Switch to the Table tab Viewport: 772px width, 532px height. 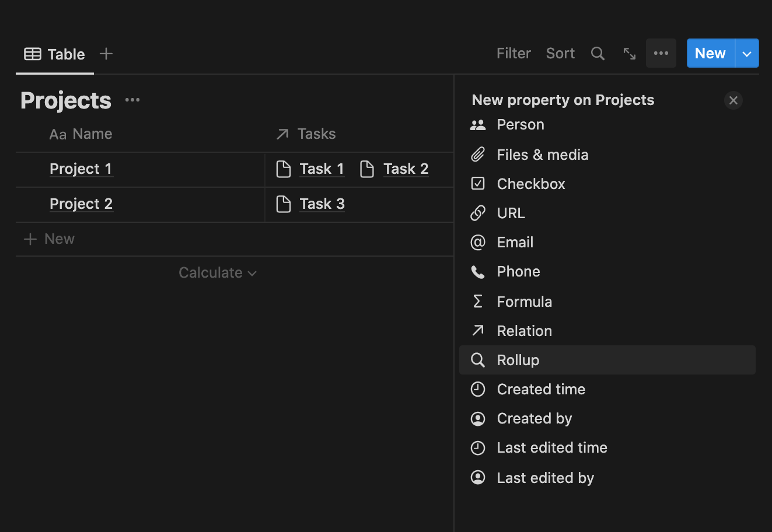click(54, 54)
